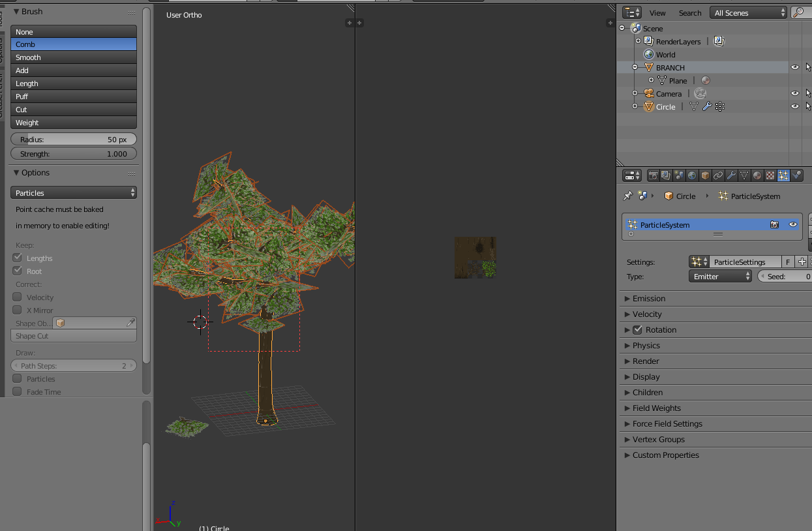Screen dimensions: 812x531
Task: Open the outliner Search menu
Action: coord(690,13)
